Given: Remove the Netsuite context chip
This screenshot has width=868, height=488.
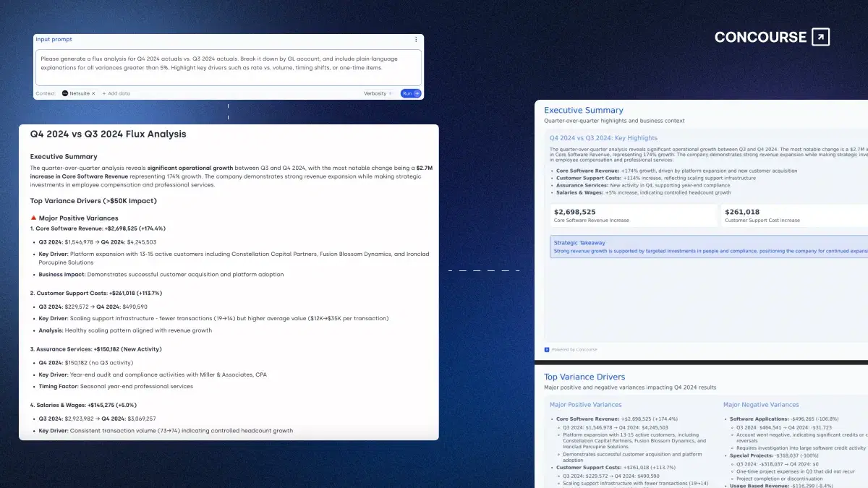Looking at the screenshot, I should [93, 93].
